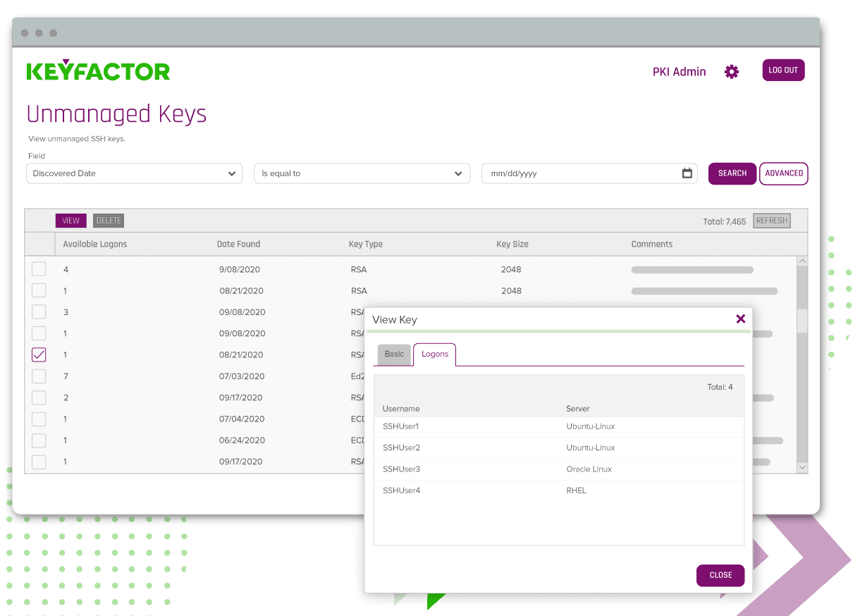Screen dimensions: 860x616
Task: Open ADVANCED search options
Action: point(784,173)
